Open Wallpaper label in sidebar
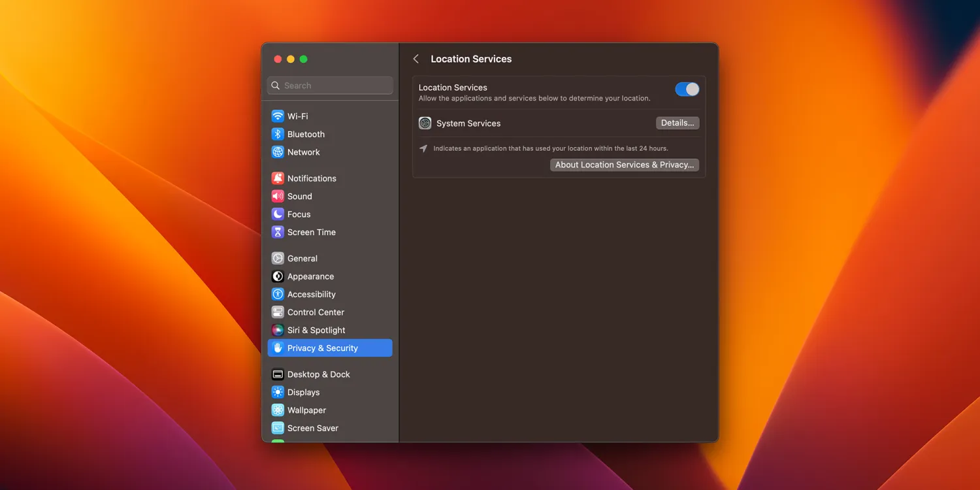This screenshot has height=490, width=980. point(306,410)
